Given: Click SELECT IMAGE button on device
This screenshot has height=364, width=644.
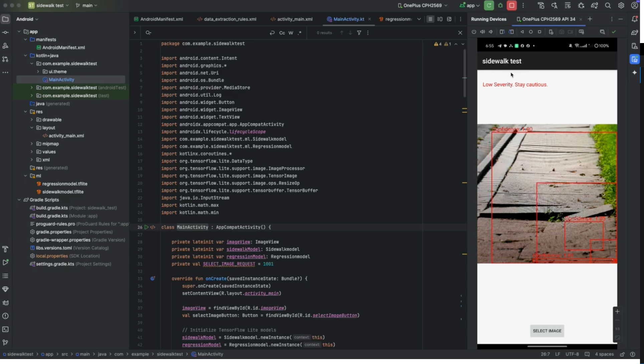Looking at the screenshot, I should pyautogui.click(x=547, y=330).
